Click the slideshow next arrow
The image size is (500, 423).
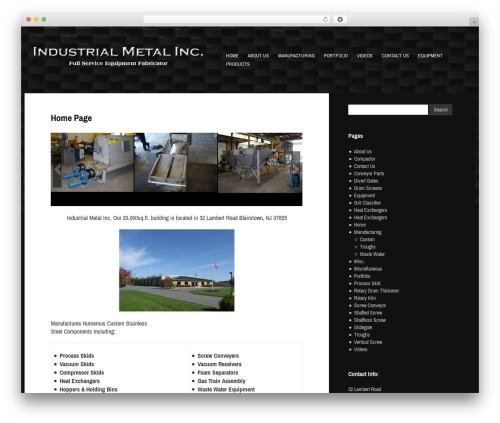click(x=296, y=169)
